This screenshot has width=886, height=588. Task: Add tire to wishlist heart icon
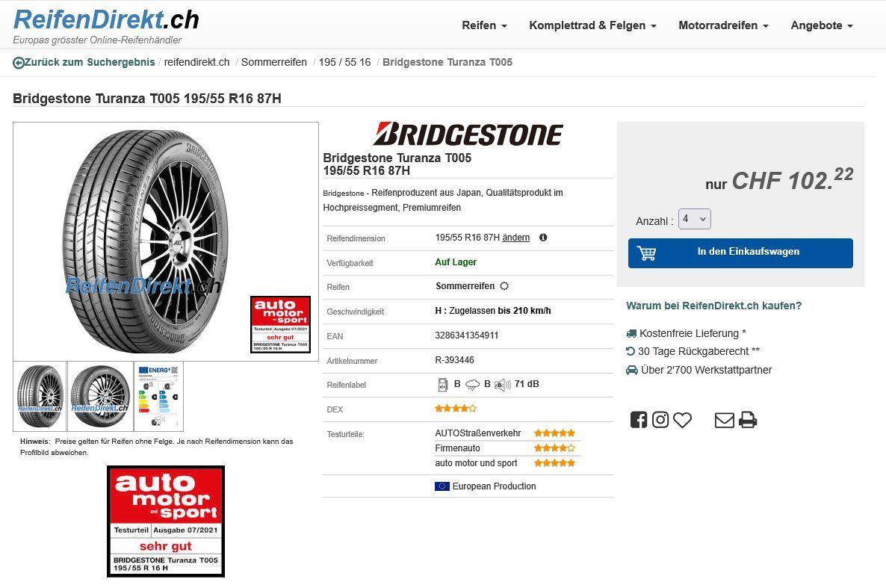[683, 420]
